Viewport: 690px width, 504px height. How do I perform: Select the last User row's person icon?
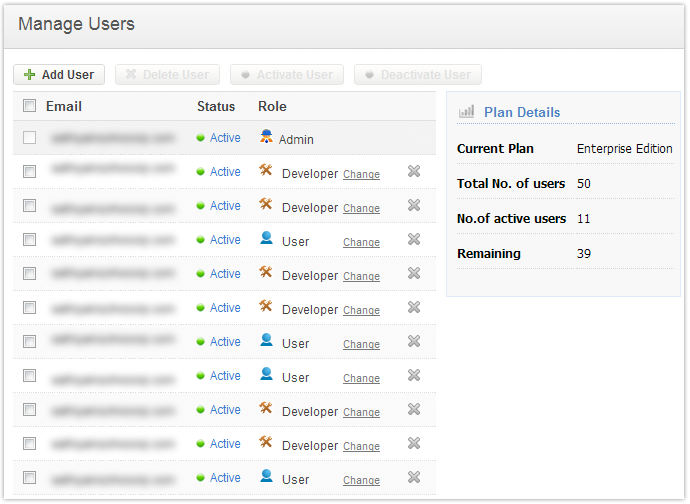point(266,476)
